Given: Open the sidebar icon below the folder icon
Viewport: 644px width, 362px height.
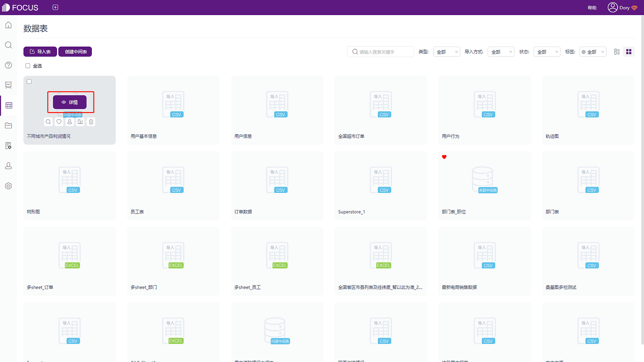Looking at the screenshot, I should (x=8, y=146).
